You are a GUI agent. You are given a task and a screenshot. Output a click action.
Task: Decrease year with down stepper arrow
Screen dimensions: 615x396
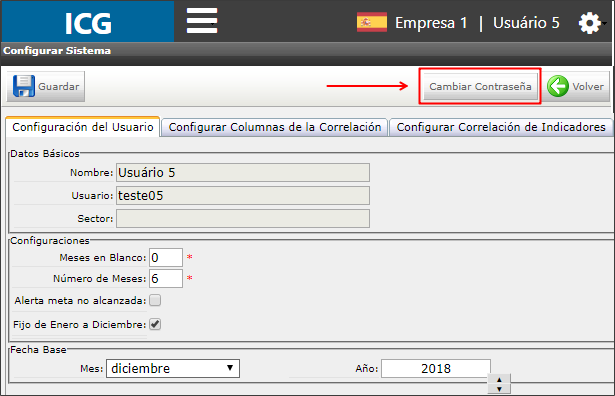(499, 389)
